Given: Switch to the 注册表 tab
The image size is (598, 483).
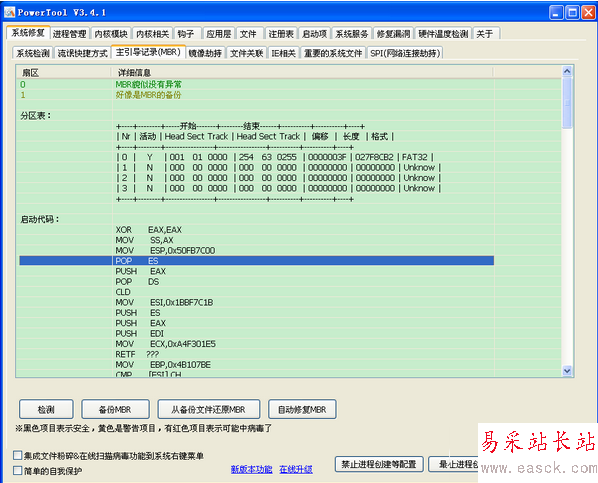Looking at the screenshot, I should coord(281,34).
